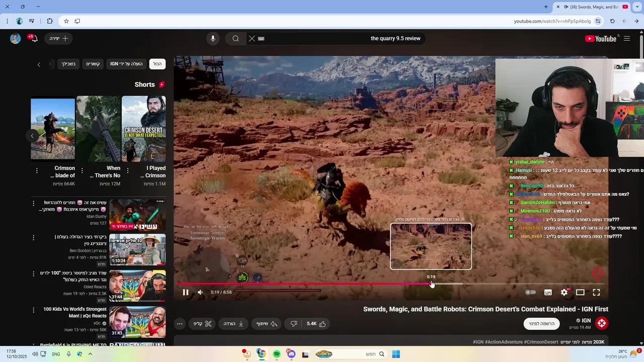Open Chrome three-dot menu
Screen dimensions: 644x362
pyautogui.click(x=7, y=21)
